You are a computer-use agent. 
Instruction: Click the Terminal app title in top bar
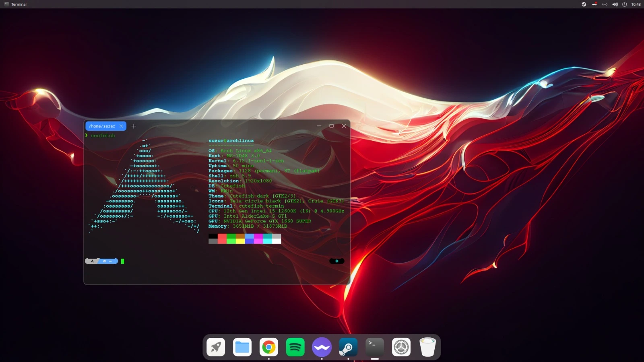(x=19, y=4)
